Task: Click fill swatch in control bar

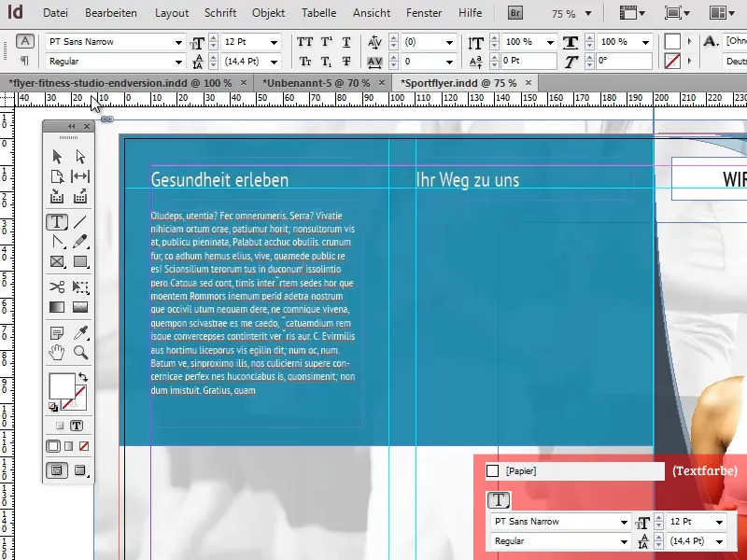Action: 672,41
